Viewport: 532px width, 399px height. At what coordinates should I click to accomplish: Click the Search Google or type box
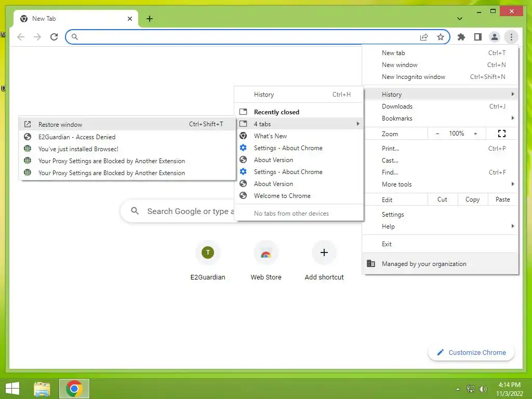[x=178, y=211]
